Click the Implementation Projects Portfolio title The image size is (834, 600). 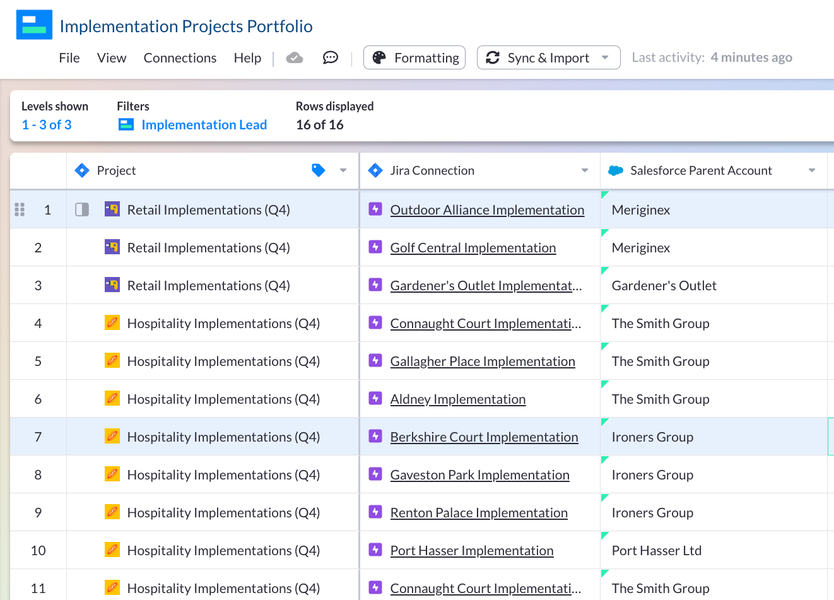tap(186, 26)
